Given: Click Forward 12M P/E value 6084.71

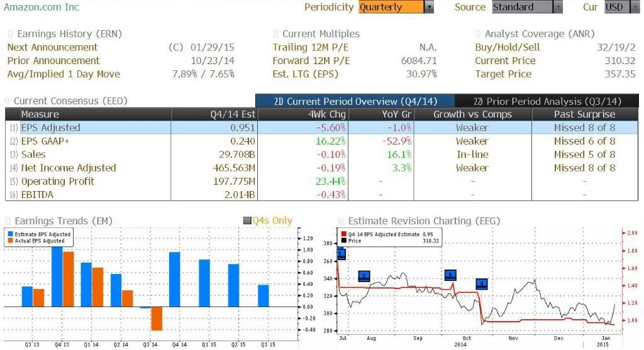Looking at the screenshot, I should [419, 61].
